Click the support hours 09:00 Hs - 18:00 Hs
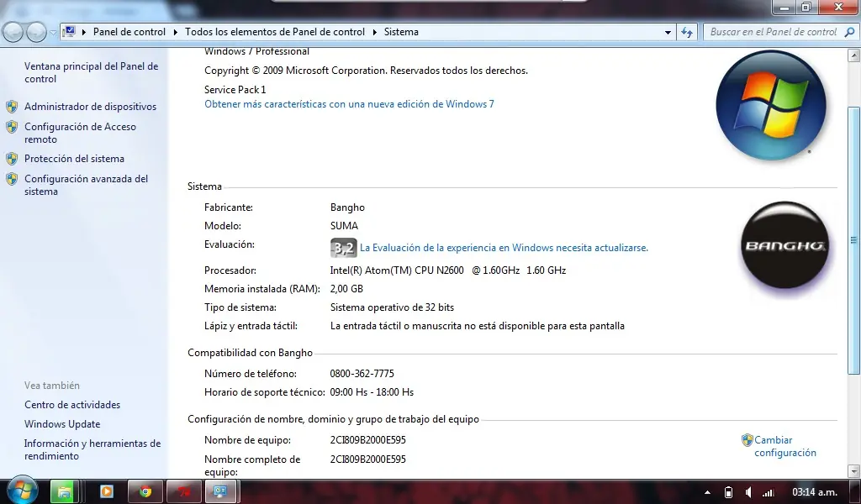861x504 pixels. click(372, 392)
